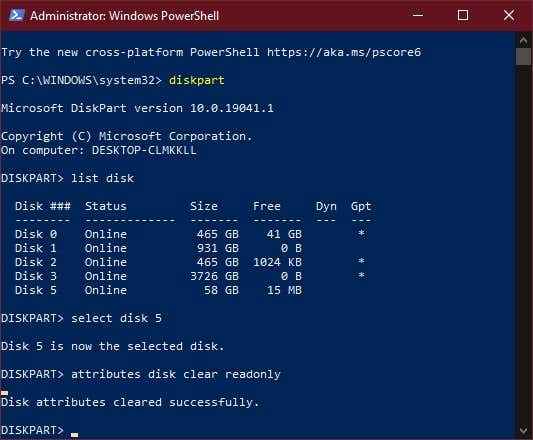The height and width of the screenshot is (440, 533).
Task: Close the Administrator PowerShell window
Action: [509, 15]
